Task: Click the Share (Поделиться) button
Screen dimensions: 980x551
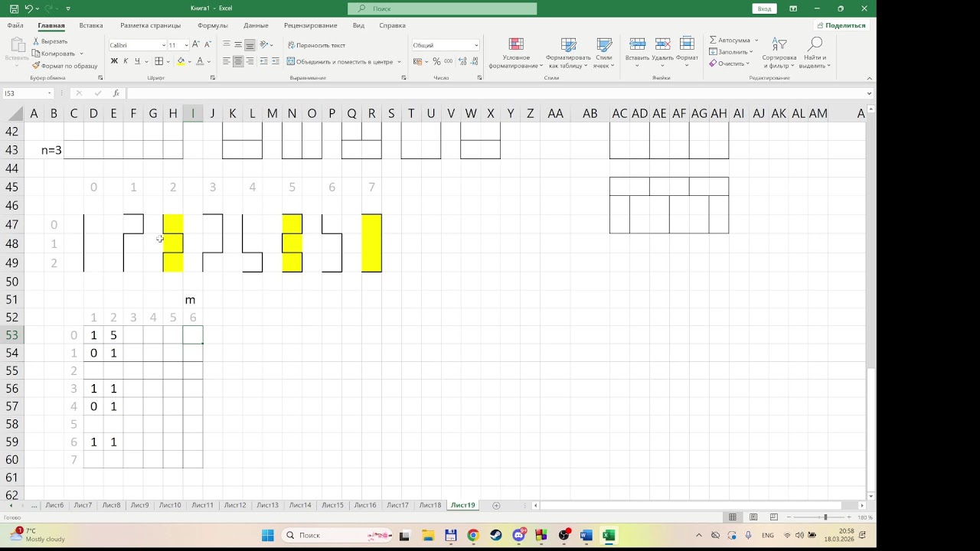Action: click(x=841, y=25)
